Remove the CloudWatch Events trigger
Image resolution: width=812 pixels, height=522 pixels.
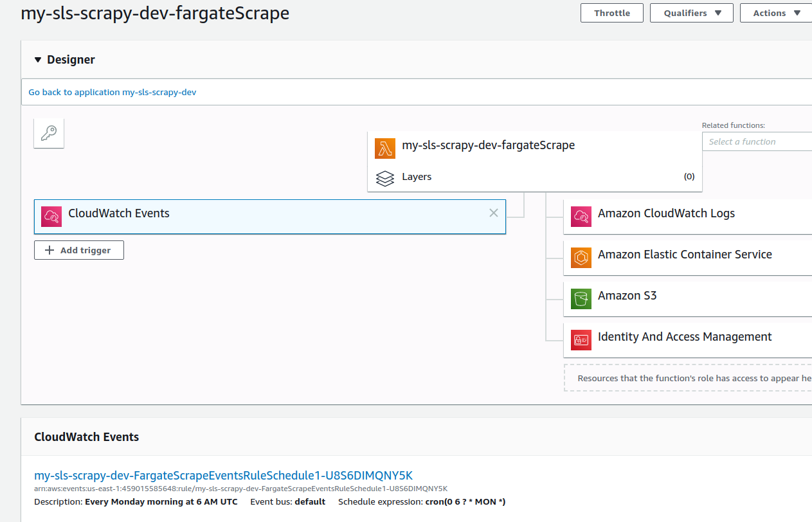coord(493,213)
